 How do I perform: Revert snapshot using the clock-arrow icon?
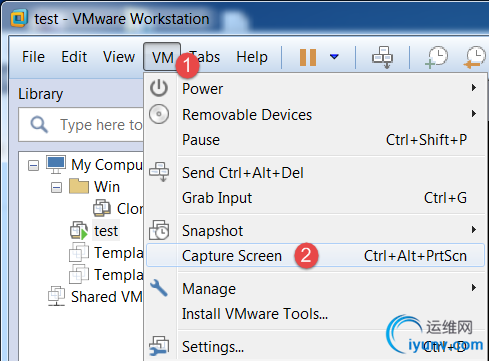tap(475, 57)
